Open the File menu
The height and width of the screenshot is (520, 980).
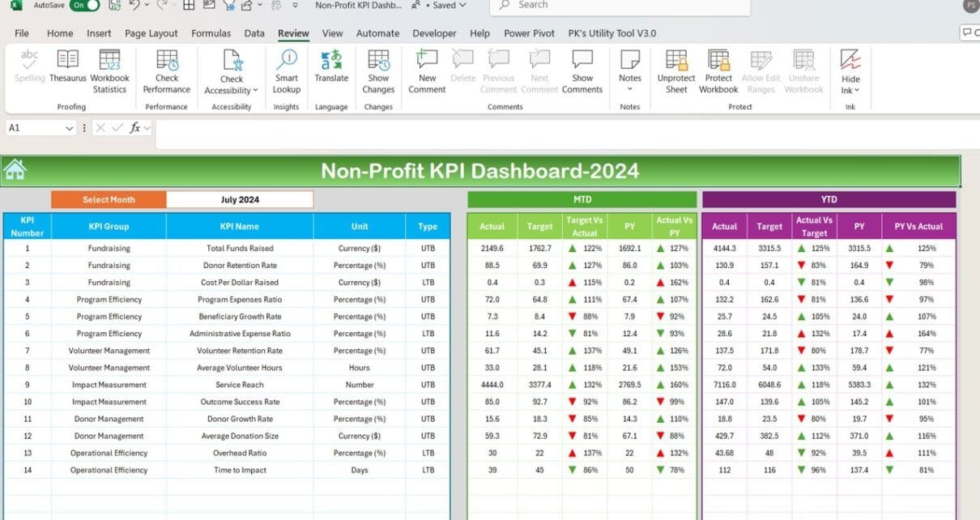click(x=22, y=33)
